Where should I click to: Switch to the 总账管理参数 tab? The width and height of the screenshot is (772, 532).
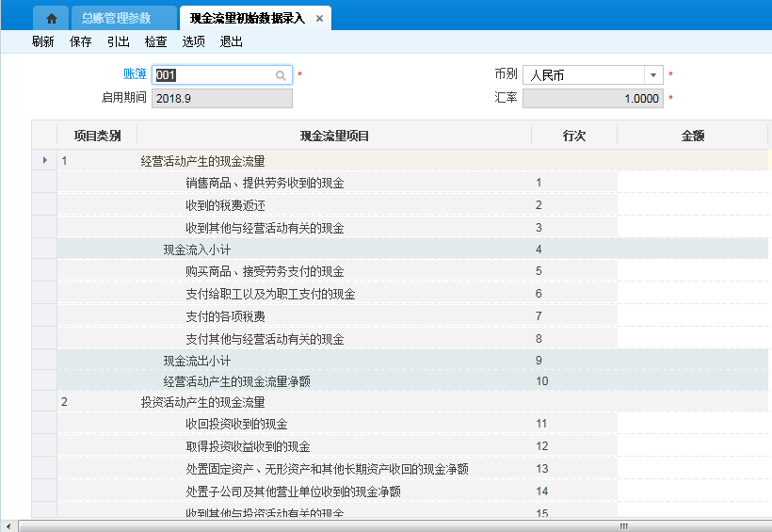pos(115,18)
